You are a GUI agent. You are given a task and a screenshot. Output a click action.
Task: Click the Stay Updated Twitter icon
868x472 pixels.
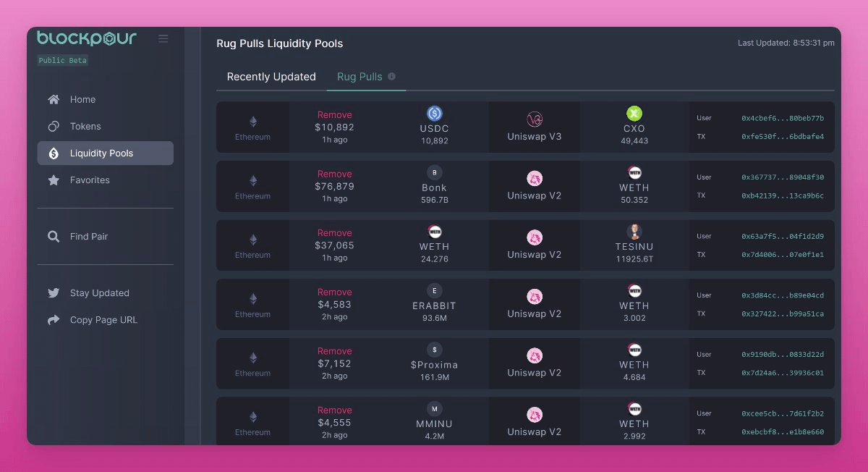[54, 293]
